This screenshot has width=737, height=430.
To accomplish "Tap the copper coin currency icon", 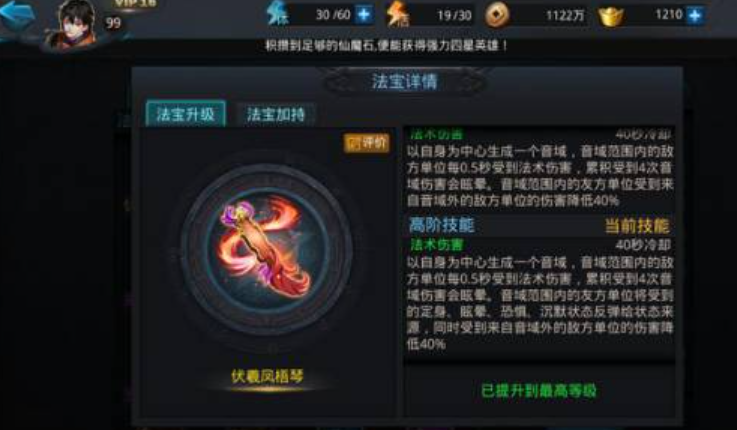I will click(x=497, y=16).
